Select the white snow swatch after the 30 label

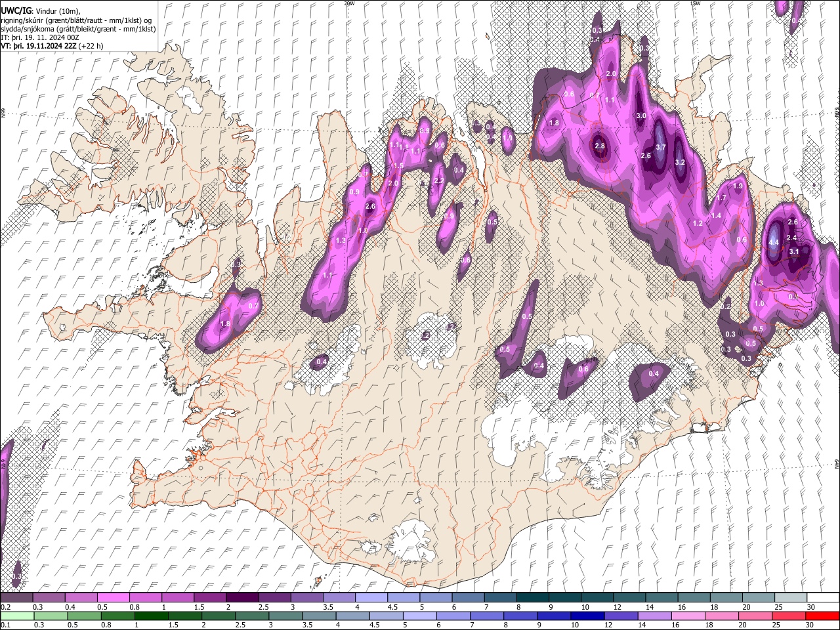click(823, 597)
